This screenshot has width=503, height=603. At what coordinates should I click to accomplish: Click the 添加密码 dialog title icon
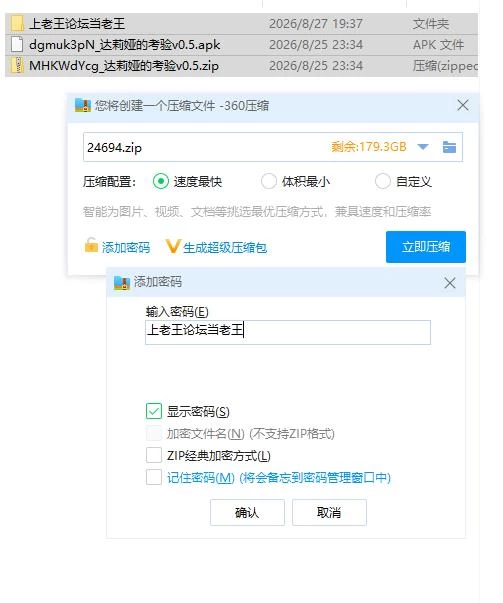tap(122, 282)
